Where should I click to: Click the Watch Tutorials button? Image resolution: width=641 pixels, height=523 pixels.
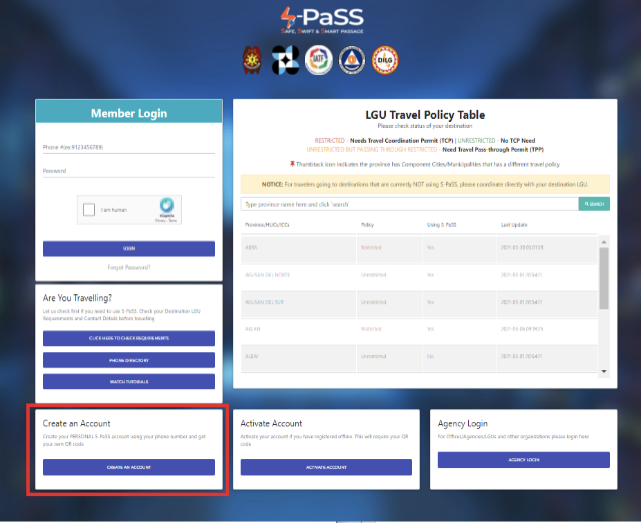(x=129, y=382)
